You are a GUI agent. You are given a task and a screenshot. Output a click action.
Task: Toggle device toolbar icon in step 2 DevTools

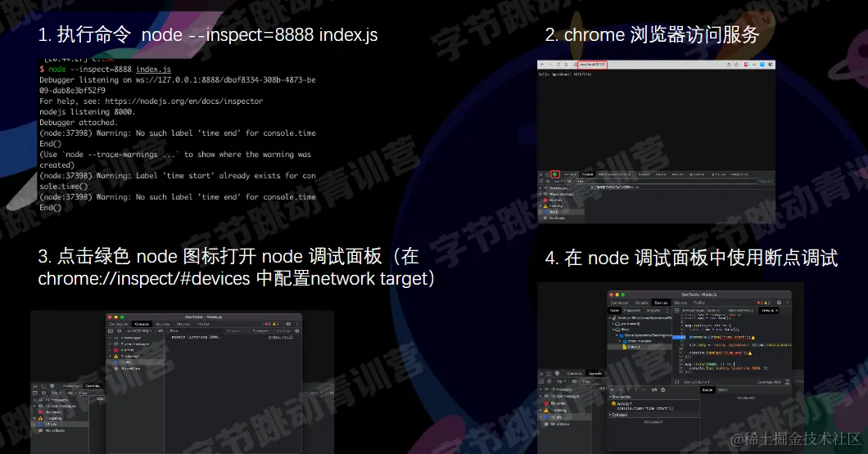click(547, 175)
